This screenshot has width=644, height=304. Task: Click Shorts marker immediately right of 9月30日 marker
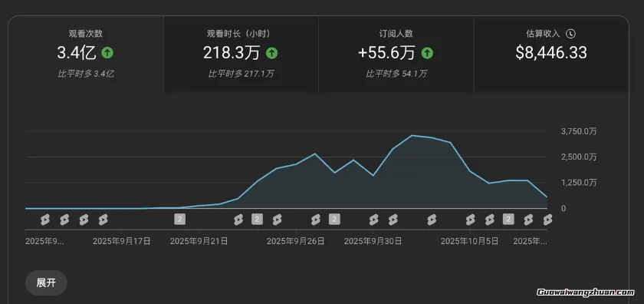point(393,220)
